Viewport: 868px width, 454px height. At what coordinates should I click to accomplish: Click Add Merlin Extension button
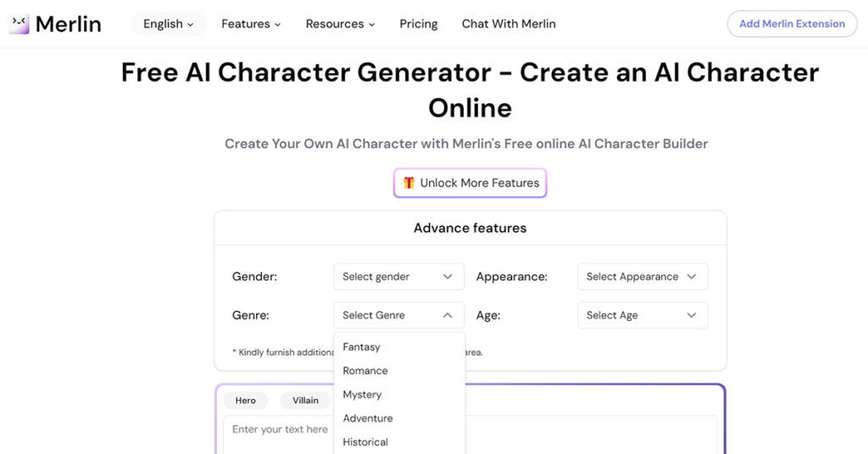pos(792,24)
